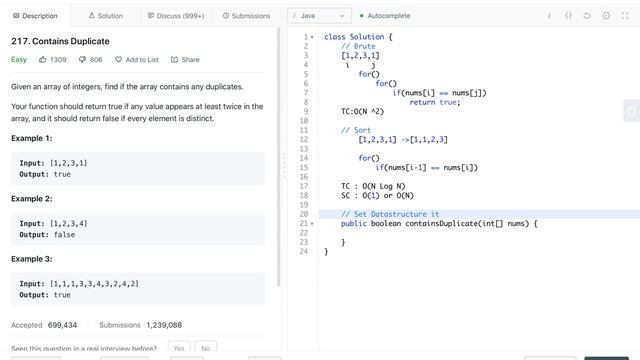Open the Submissions tab
640x360 pixels.
(246, 16)
